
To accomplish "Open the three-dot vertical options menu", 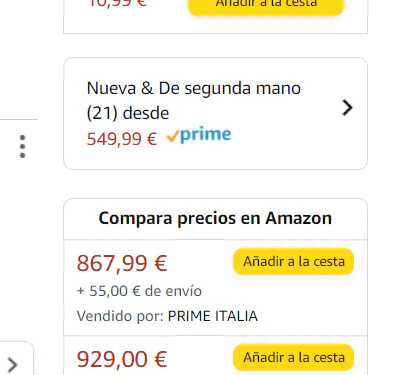I will (22, 146).
